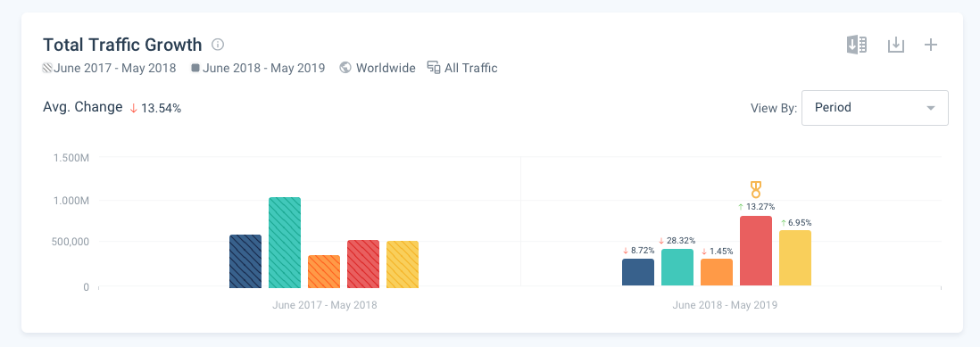Click the June 2017 - May 2018 x-axis label

324,306
